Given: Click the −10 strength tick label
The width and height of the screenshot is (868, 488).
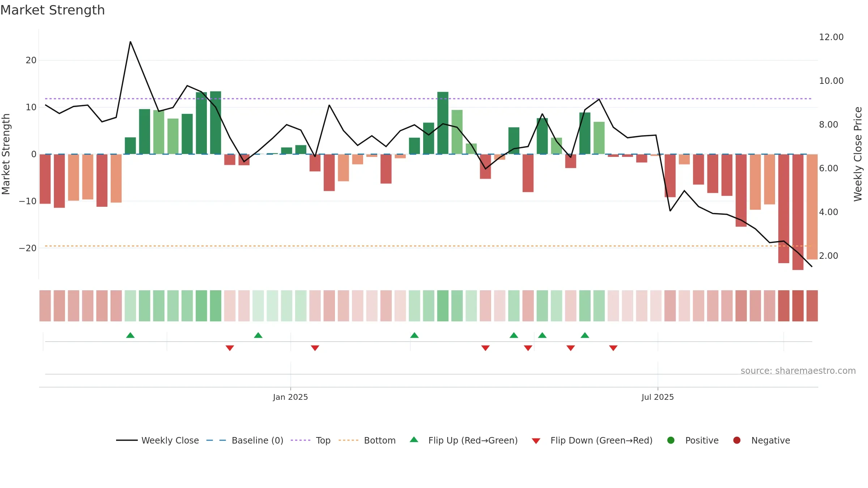Looking at the screenshot, I should tap(28, 201).
